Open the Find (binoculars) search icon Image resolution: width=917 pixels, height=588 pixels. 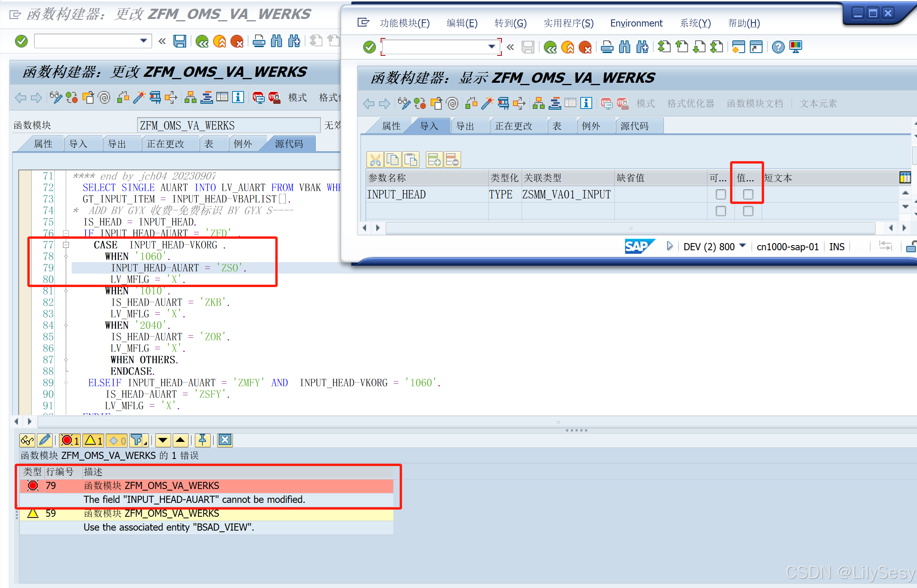coord(277,41)
